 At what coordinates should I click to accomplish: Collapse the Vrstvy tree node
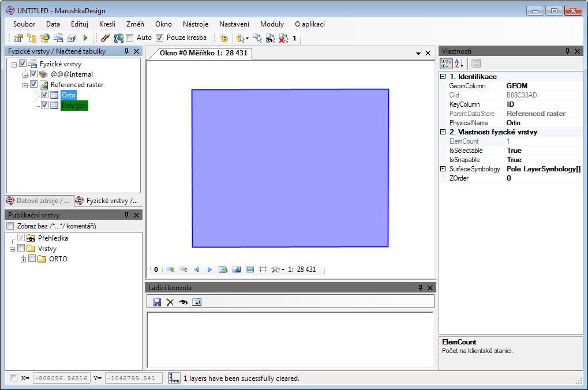click(x=12, y=249)
